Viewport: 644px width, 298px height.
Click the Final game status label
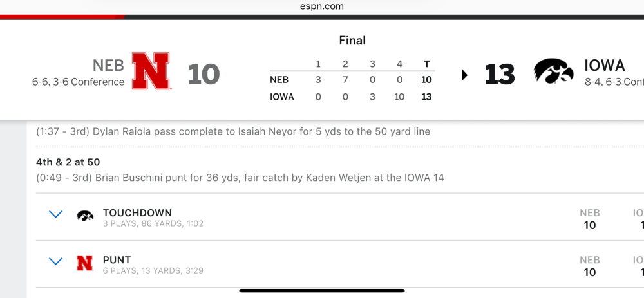pyautogui.click(x=352, y=41)
